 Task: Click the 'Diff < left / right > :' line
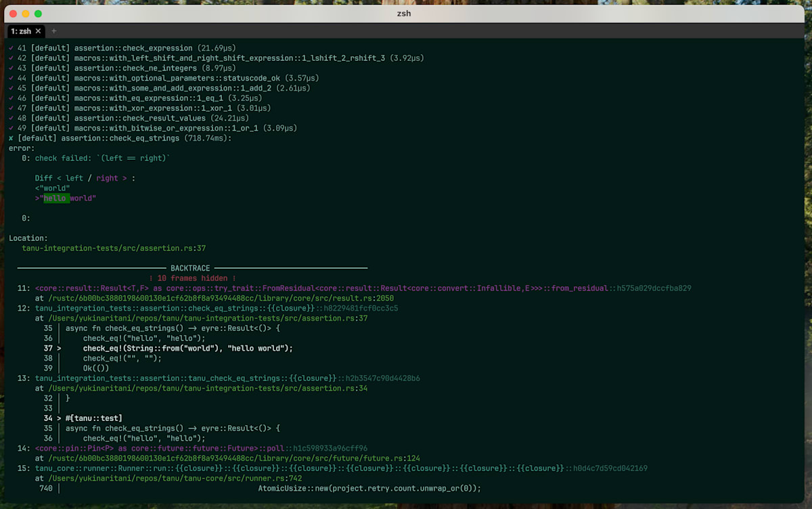click(85, 178)
